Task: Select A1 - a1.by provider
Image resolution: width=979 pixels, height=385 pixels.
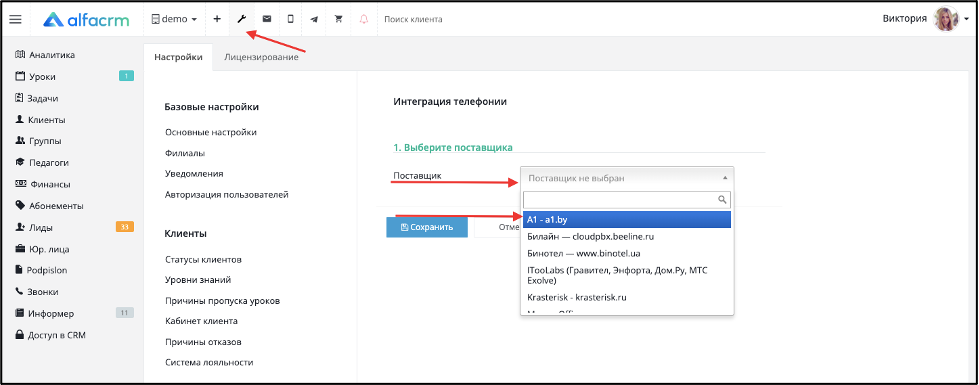Action: (x=627, y=220)
